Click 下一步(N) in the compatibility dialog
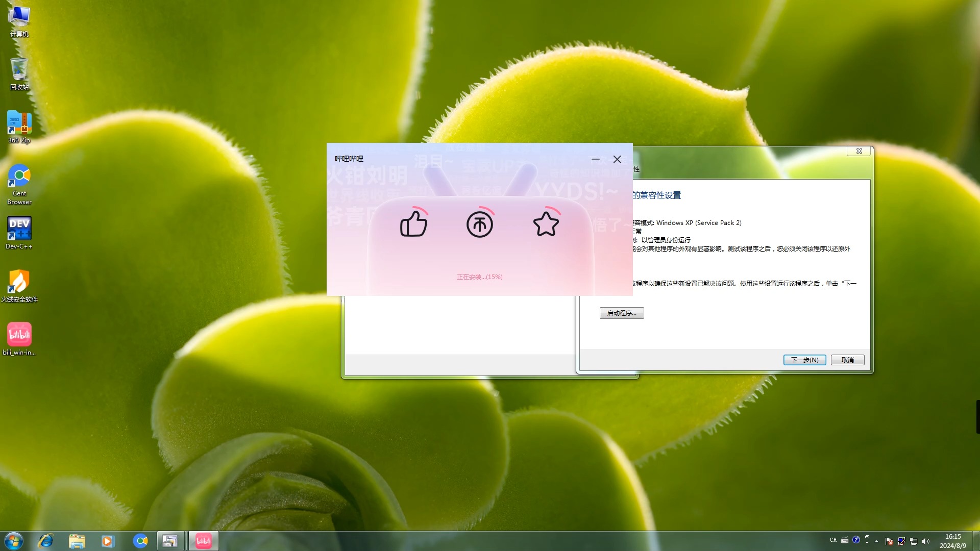The width and height of the screenshot is (980, 551). point(804,360)
